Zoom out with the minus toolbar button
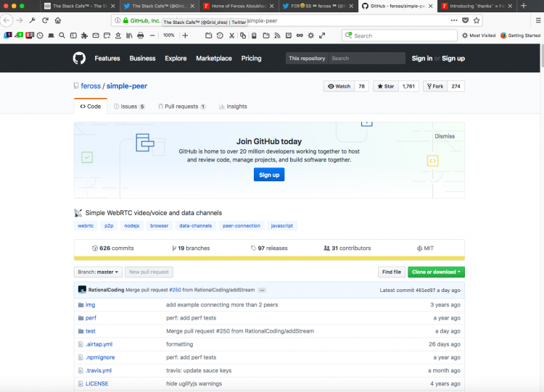544x392 pixels. coord(152,36)
